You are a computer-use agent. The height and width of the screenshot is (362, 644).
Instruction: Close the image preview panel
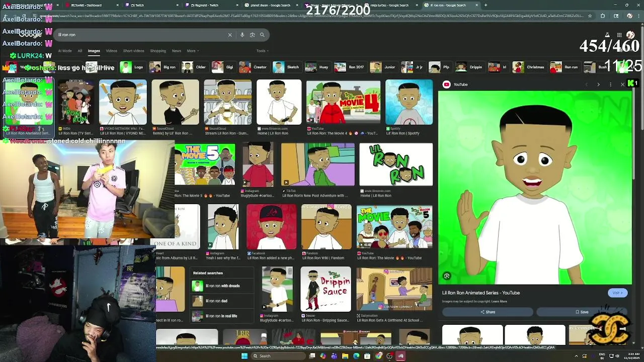click(x=622, y=84)
